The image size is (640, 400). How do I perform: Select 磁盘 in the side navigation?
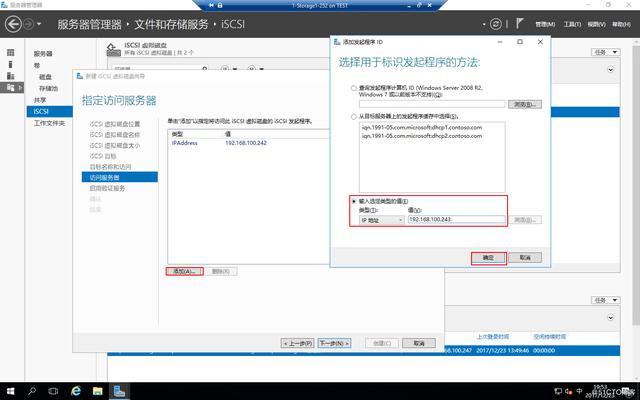(45, 77)
